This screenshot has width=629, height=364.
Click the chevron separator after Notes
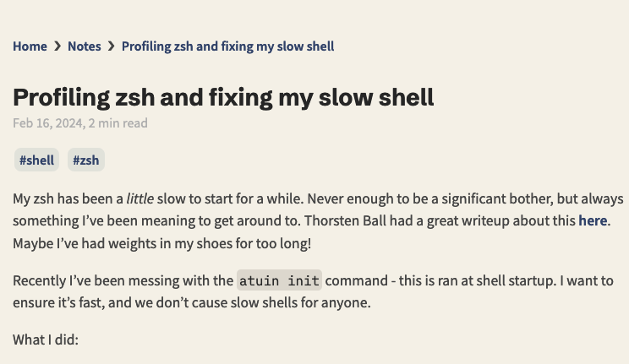pos(111,46)
